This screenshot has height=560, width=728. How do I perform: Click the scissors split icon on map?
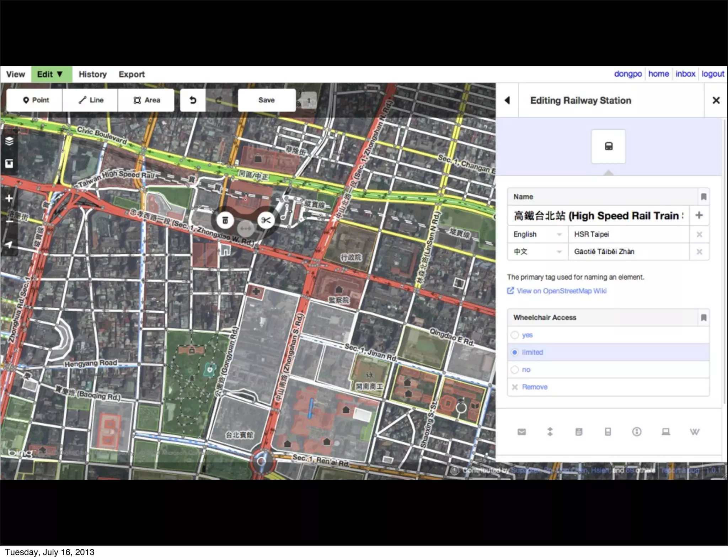coord(266,221)
